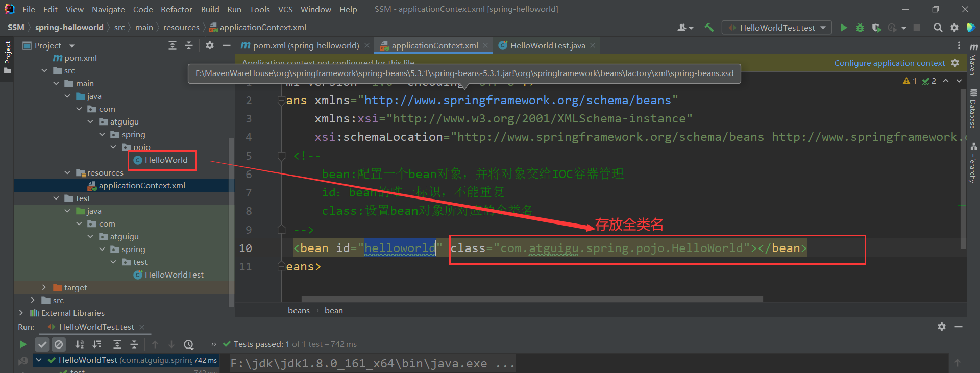Go to next highlighted error arrow
Viewport: 980px width, 373px height.
(x=959, y=81)
